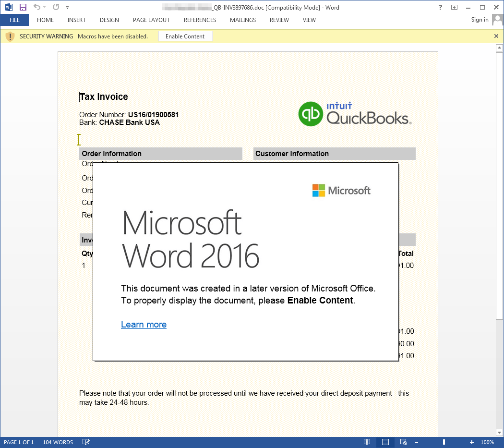Viewport: 504px width, 448px height.
Task: Click the 104 WORDS count in status bar
Action: pos(58,442)
